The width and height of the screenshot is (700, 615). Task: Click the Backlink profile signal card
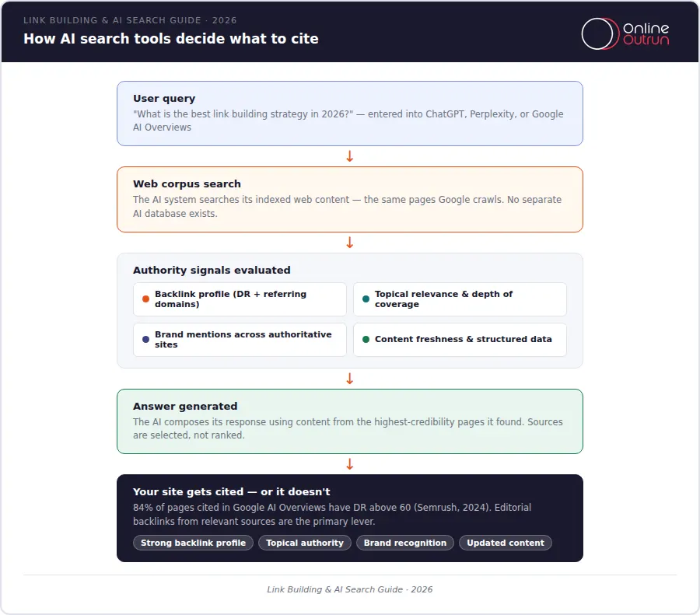pos(240,299)
